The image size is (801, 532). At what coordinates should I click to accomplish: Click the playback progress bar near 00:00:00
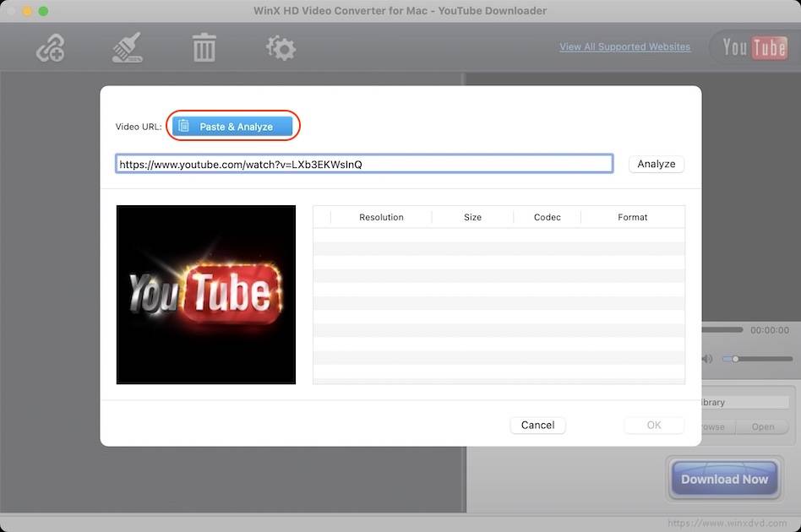click(722, 330)
